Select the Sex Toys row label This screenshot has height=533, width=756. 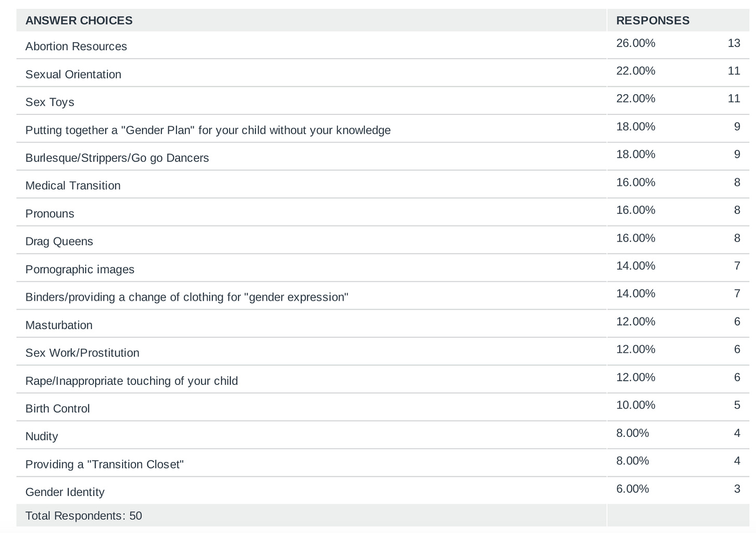click(50, 102)
